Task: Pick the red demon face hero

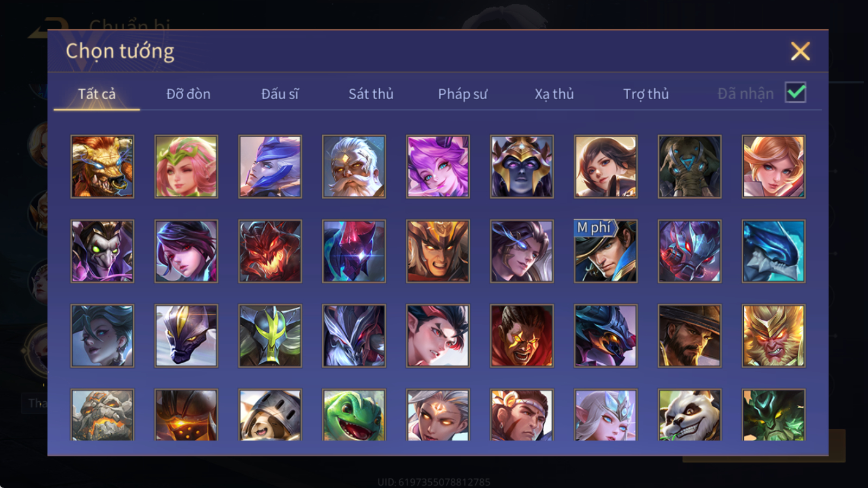Action: coord(270,251)
